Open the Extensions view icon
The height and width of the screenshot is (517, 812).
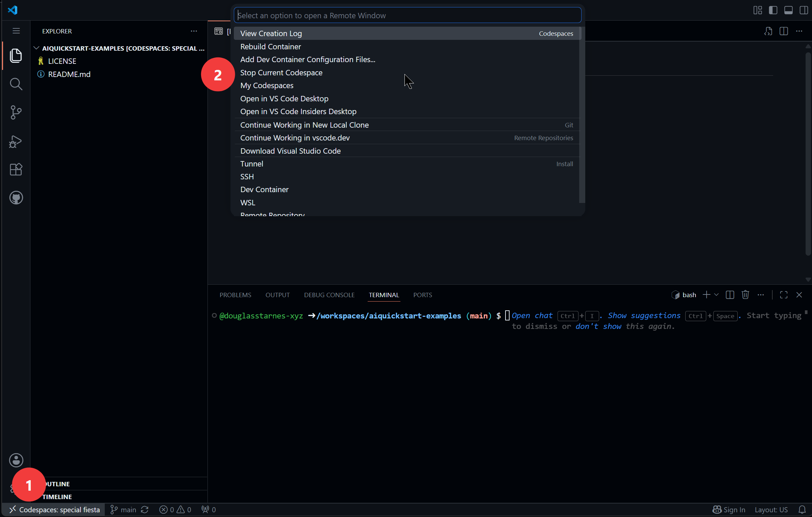tap(16, 170)
